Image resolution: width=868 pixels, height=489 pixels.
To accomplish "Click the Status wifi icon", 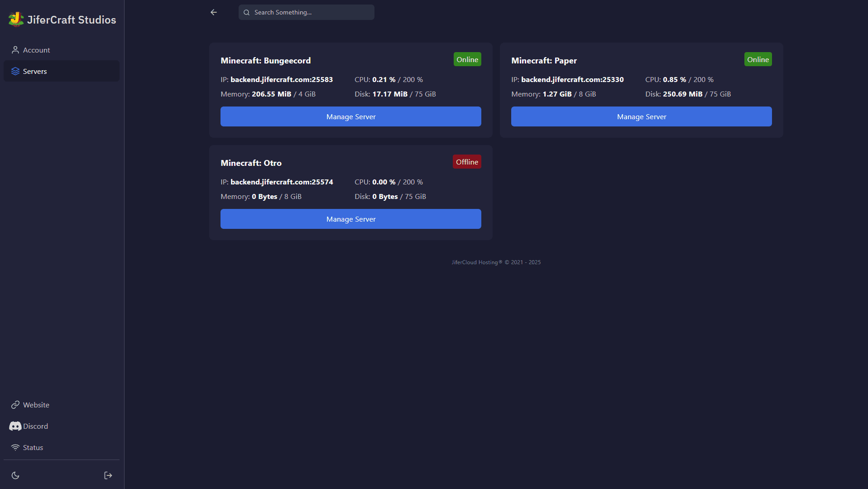I will coord(15,447).
